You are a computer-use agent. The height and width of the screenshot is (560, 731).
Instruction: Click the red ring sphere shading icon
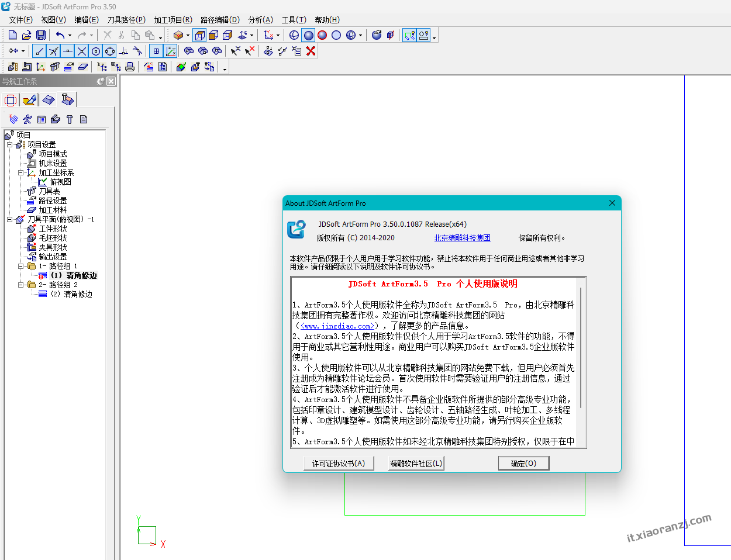pyautogui.click(x=322, y=35)
